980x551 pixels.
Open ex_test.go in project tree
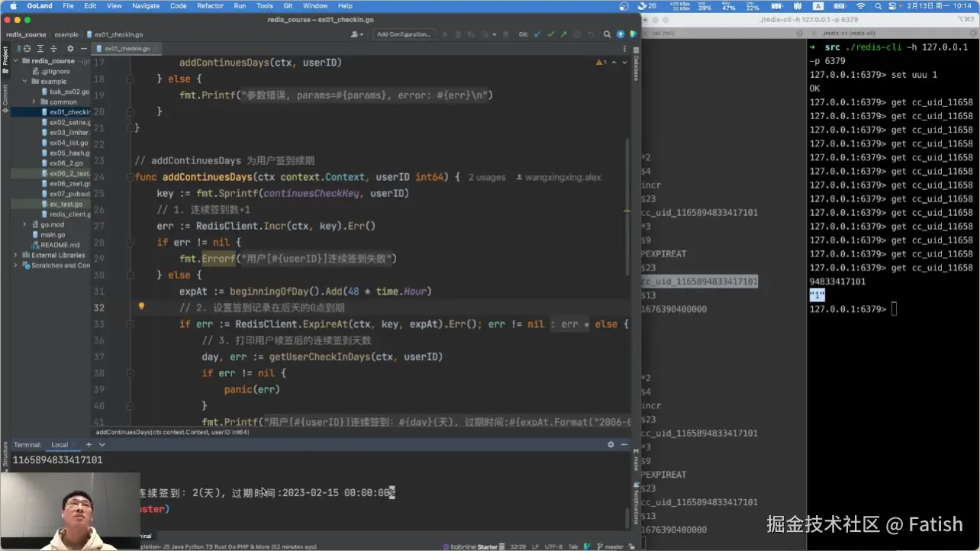pos(62,204)
